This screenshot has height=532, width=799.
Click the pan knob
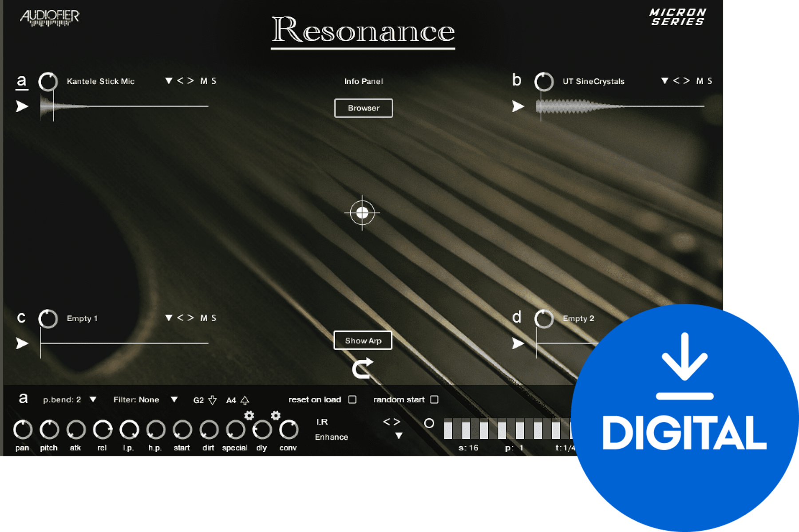pyautogui.click(x=23, y=430)
